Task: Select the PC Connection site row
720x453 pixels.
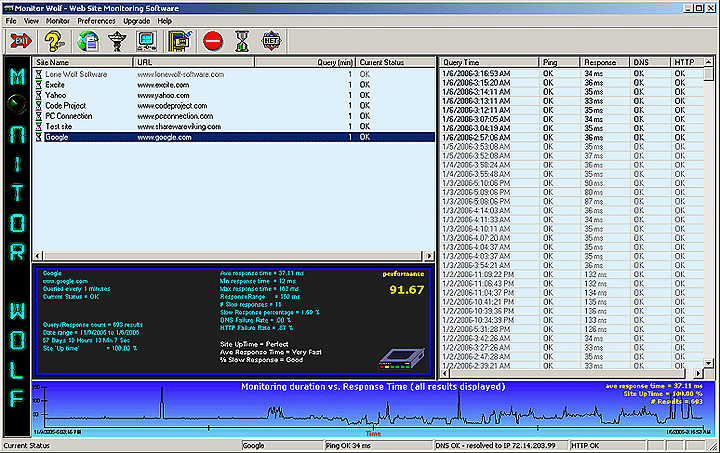Action: tap(233, 116)
